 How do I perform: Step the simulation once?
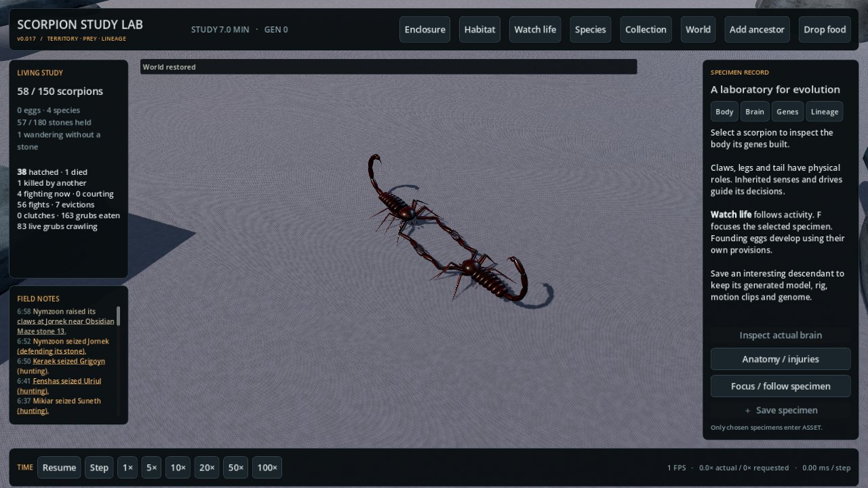coord(99,468)
